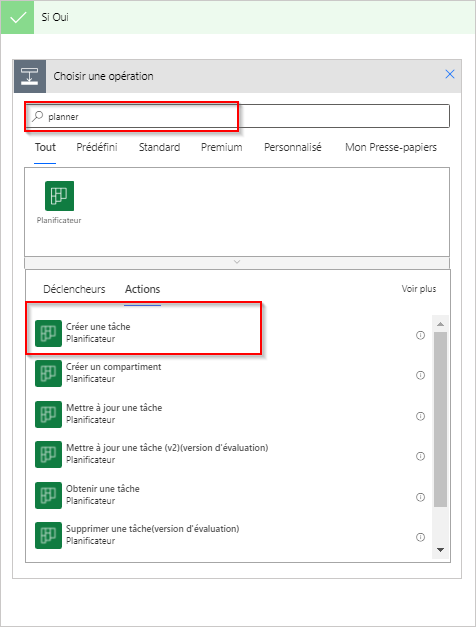The image size is (476, 627).
Task: Collapse the connectors section chevron
Action: 237,262
